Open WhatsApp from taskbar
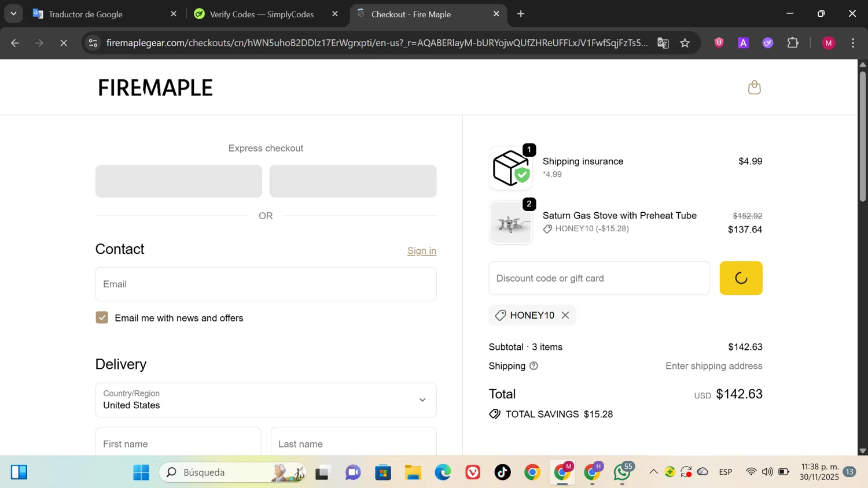 point(623,472)
